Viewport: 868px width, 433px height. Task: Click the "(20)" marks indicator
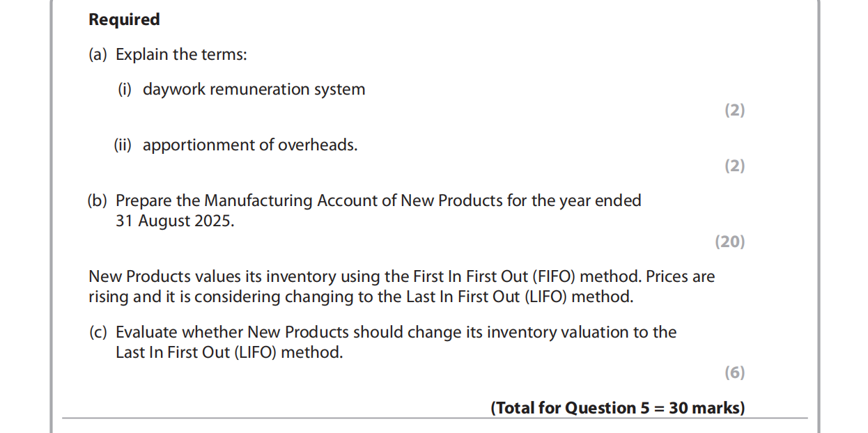coord(729,242)
